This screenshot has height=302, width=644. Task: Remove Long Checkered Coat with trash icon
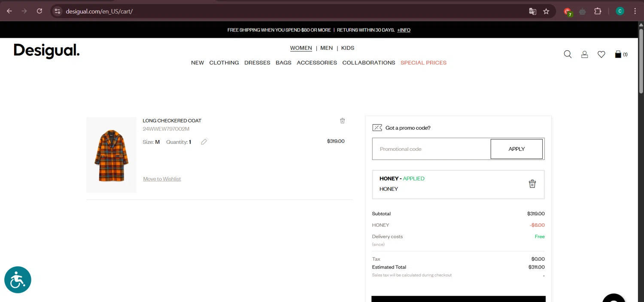342,121
